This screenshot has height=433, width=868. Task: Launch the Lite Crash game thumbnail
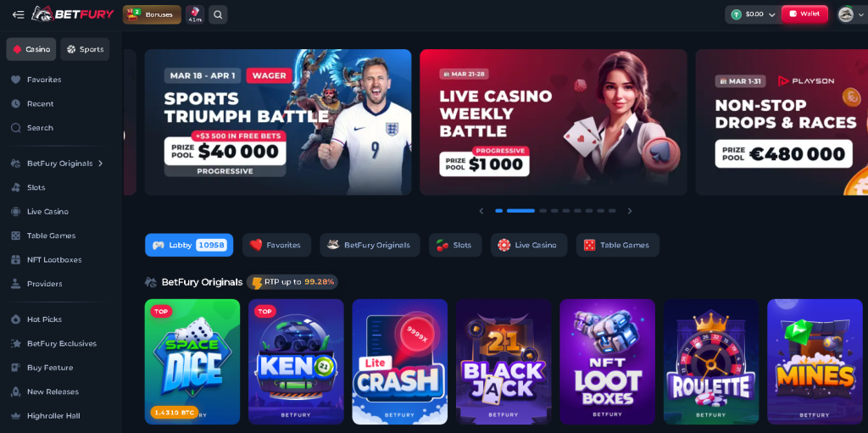tap(400, 362)
